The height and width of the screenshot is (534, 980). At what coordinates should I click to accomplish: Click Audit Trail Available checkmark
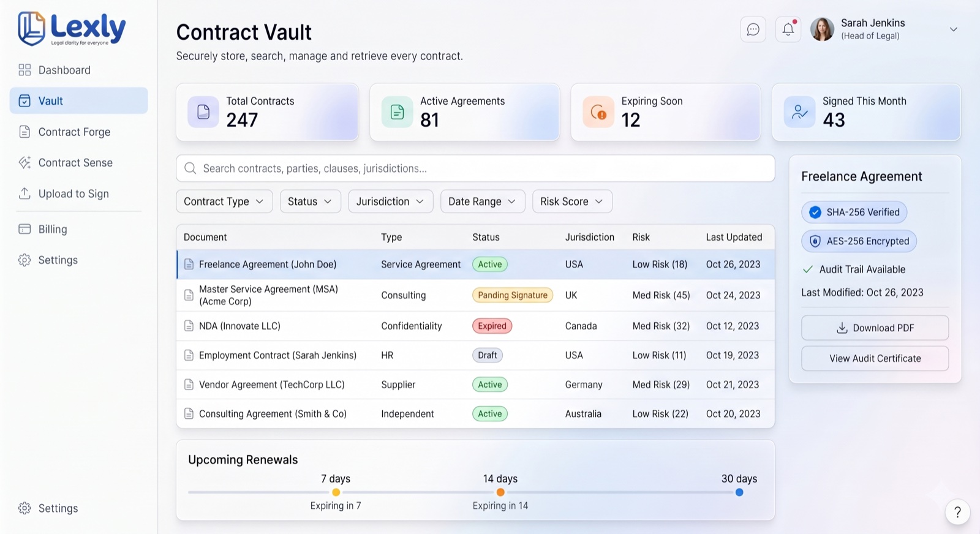coord(808,269)
